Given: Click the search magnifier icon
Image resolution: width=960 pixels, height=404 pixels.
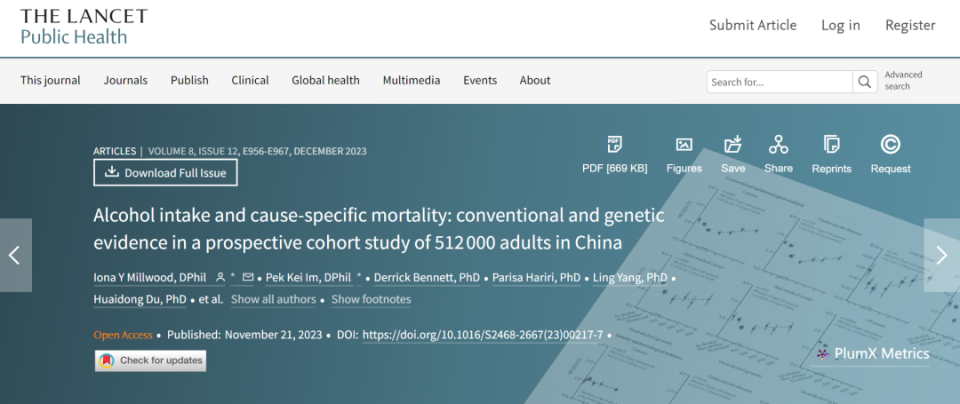Looking at the screenshot, I should pos(863,82).
